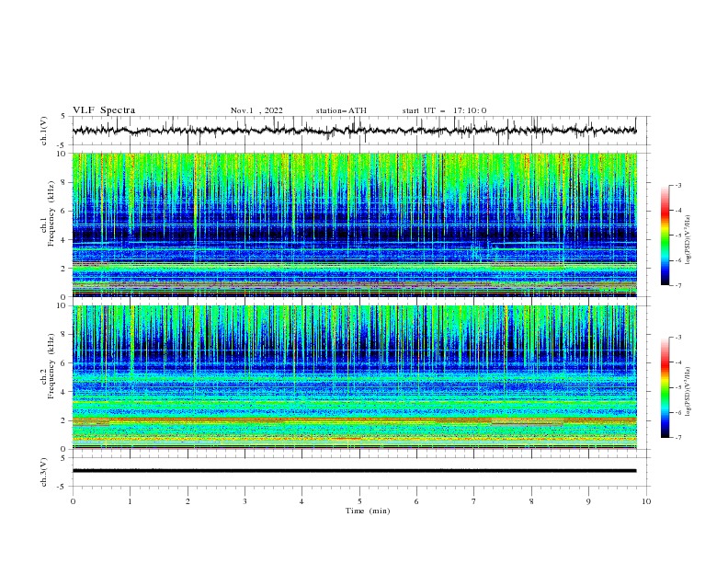Image resolution: width=728 pixels, height=563 pixels.
Task: Click the "VLF Spectra" plot title
Action: pos(104,110)
